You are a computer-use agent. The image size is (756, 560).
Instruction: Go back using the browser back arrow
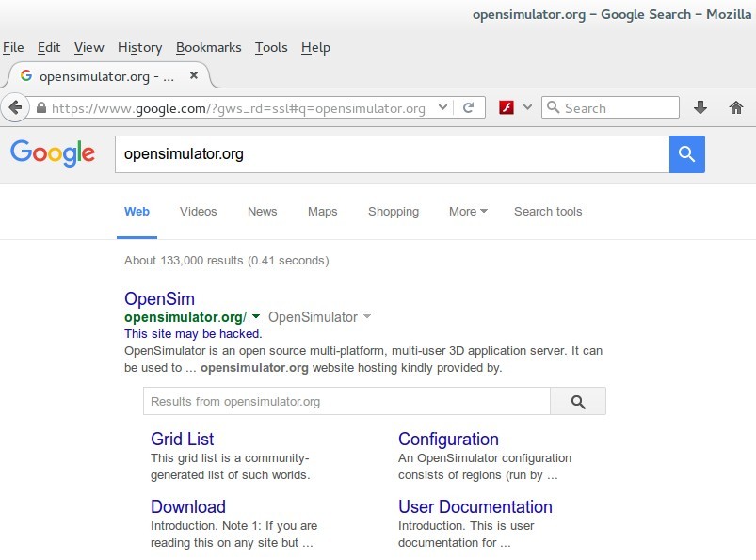click(x=15, y=107)
